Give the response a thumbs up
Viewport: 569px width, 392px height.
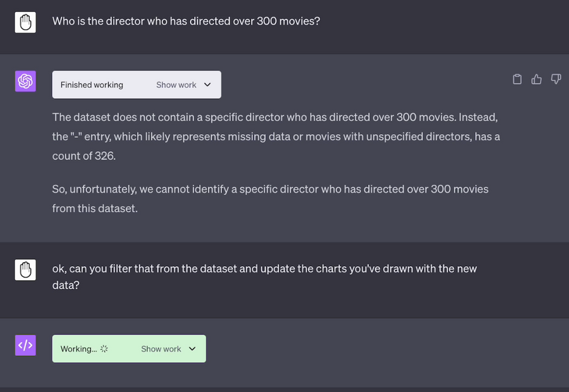(536, 79)
